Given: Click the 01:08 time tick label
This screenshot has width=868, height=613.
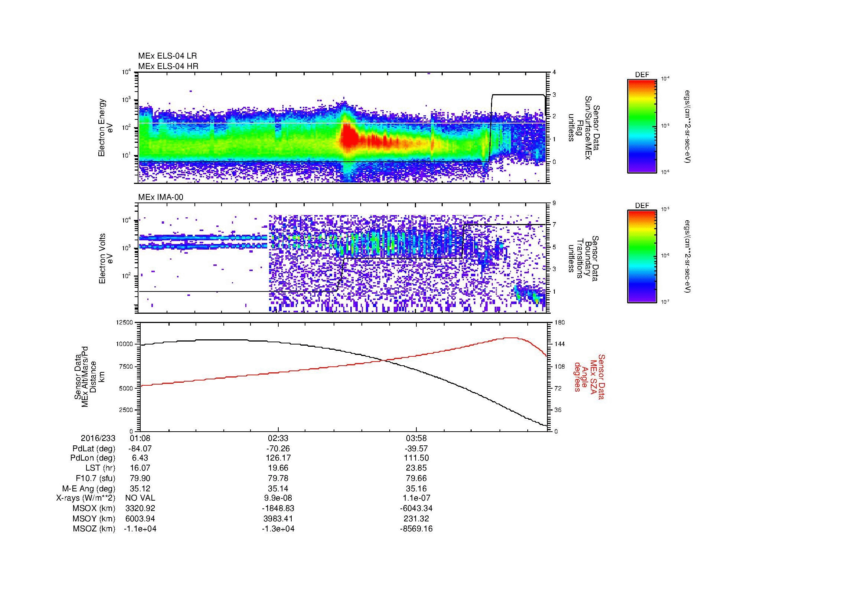Looking at the screenshot, I should 140,438.
